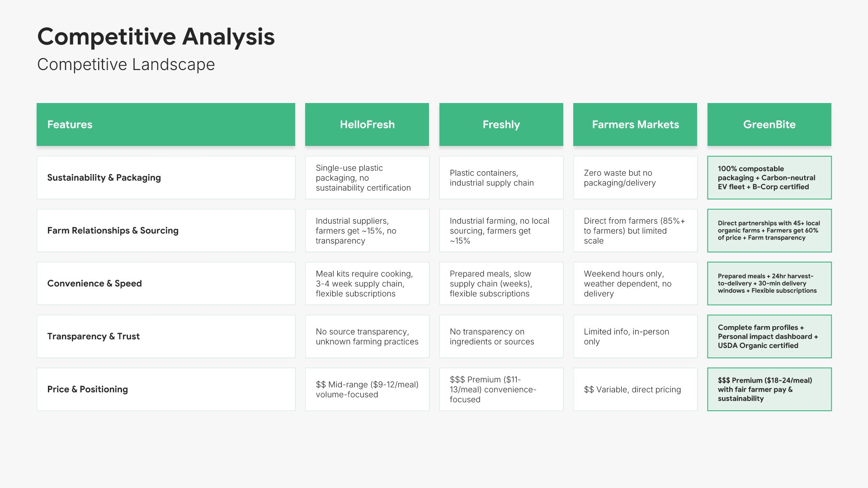The height and width of the screenshot is (488, 868).
Task: Click the Freshly column header
Action: [x=501, y=125]
